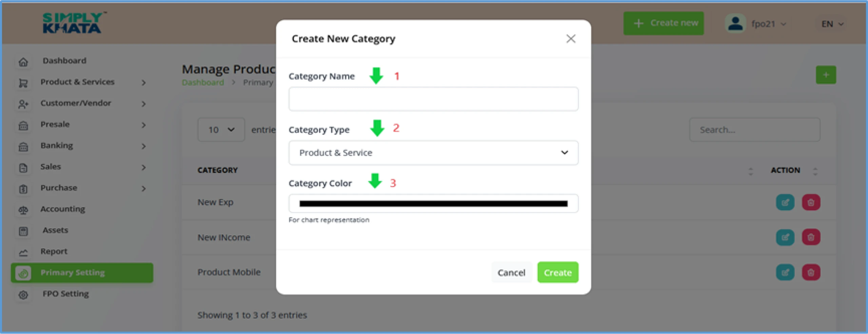Click the Dashboard home icon in sidebar

(23, 62)
